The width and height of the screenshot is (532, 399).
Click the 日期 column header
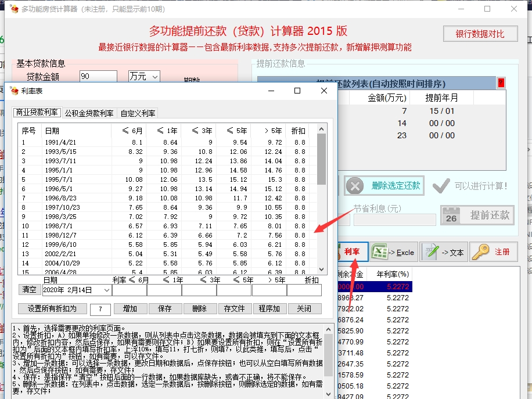coord(76,131)
